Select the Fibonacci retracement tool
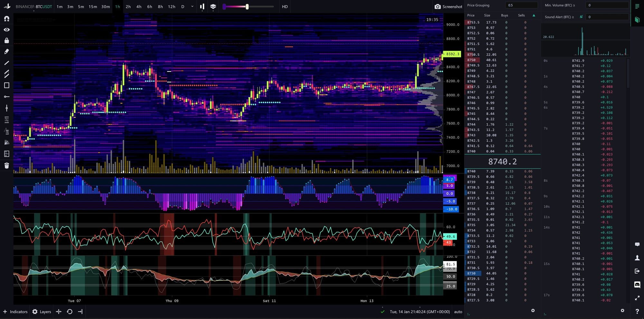 (x=6, y=120)
